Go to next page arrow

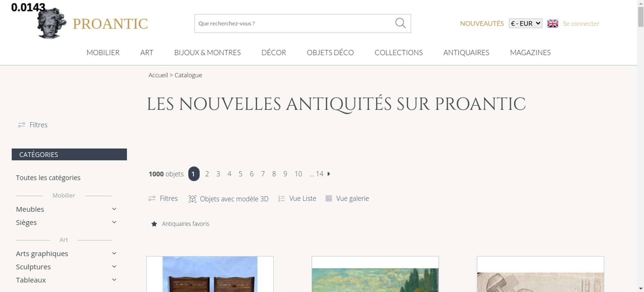click(329, 174)
